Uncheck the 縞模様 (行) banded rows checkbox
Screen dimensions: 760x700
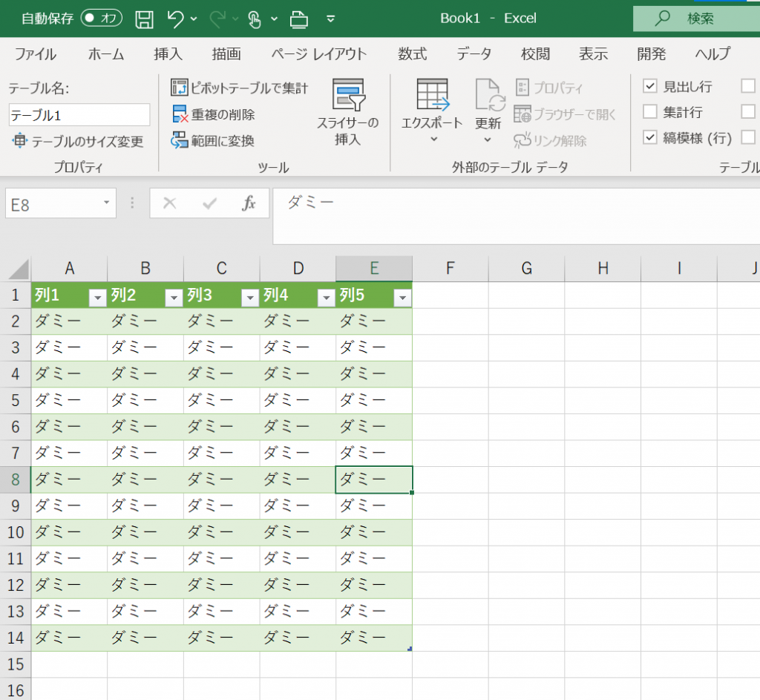pos(650,137)
